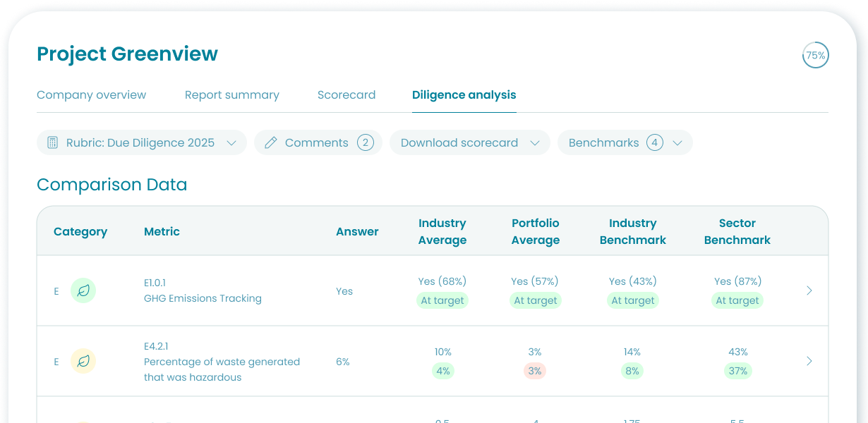Click the rubric clipboard icon

pos(52,142)
